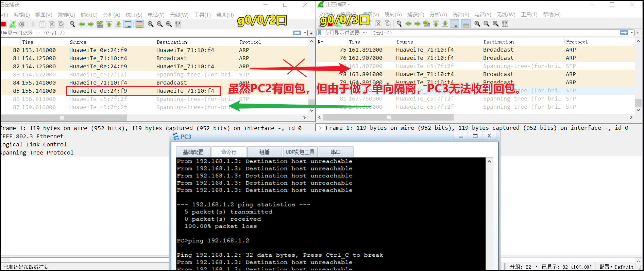Click resize columns icon in left Wireshark
Screen dimensions: 644x271
click(x=178, y=24)
